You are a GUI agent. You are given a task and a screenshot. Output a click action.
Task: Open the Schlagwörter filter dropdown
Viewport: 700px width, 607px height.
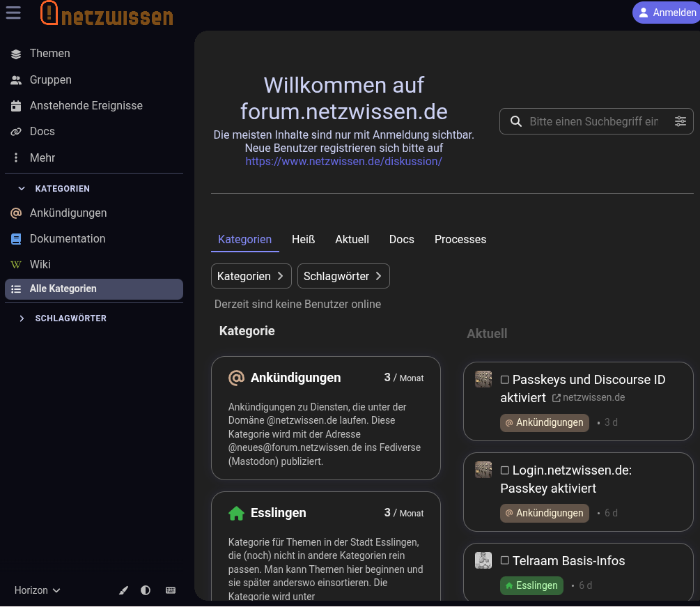coord(343,276)
